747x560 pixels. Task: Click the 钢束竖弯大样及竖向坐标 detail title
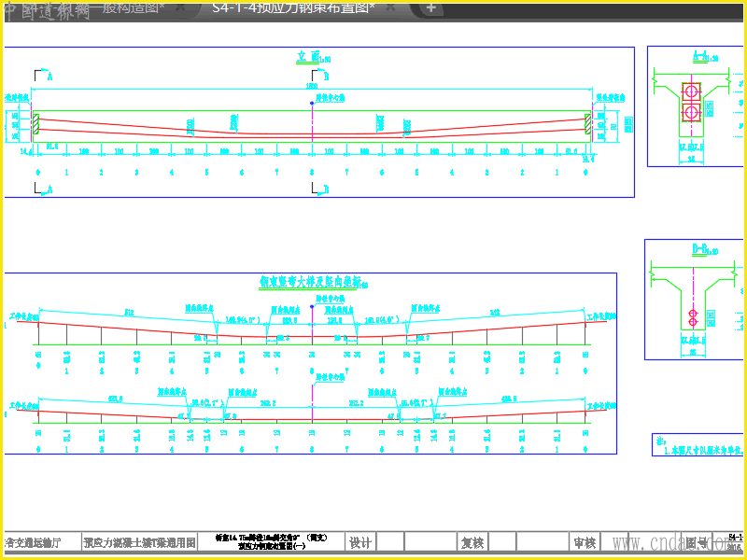click(x=313, y=282)
